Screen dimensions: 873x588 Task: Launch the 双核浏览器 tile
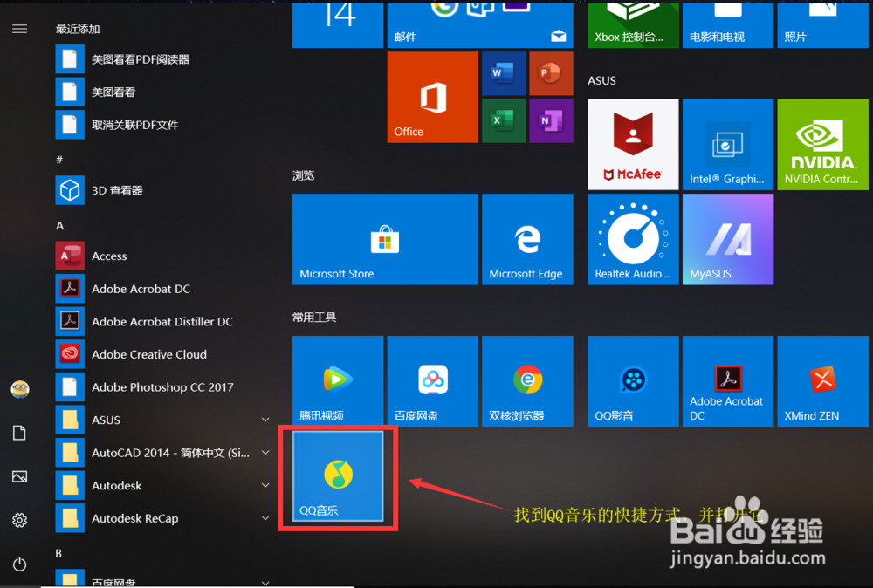point(527,381)
